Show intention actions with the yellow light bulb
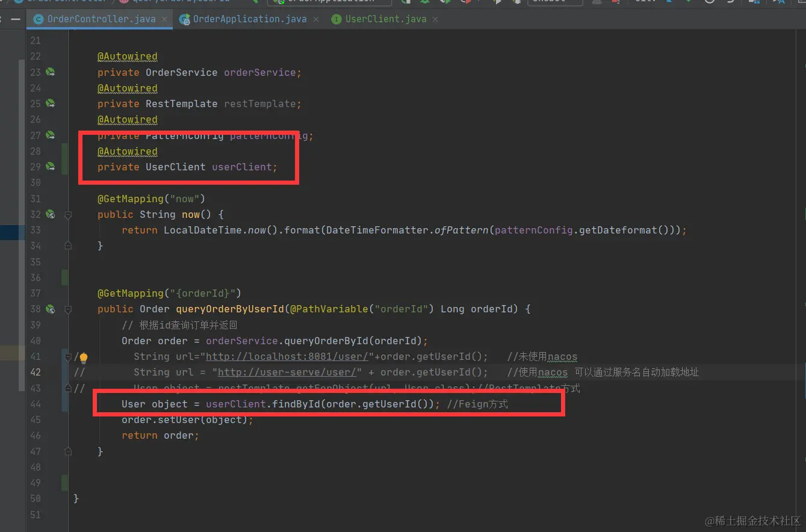 (84, 358)
